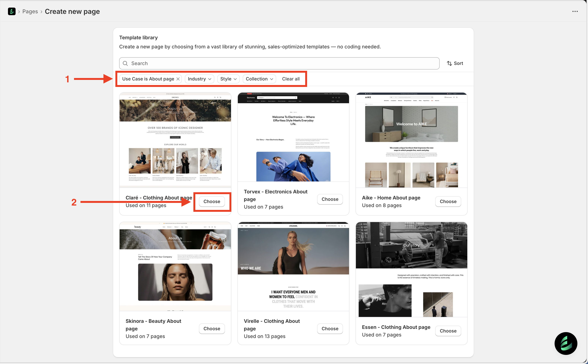
Task: Expand the Collection filter dropdown
Action: click(259, 79)
